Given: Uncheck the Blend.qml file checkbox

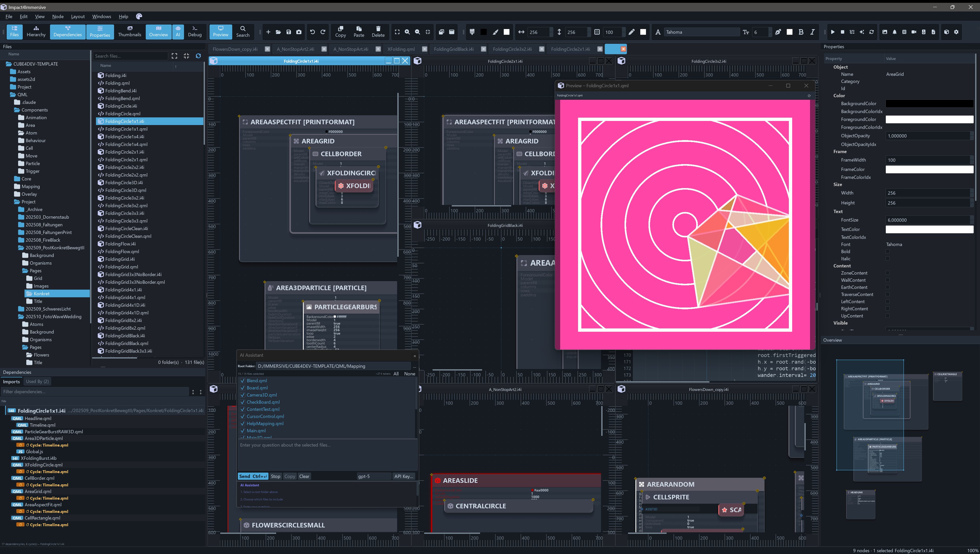Looking at the screenshot, I should click(x=242, y=380).
